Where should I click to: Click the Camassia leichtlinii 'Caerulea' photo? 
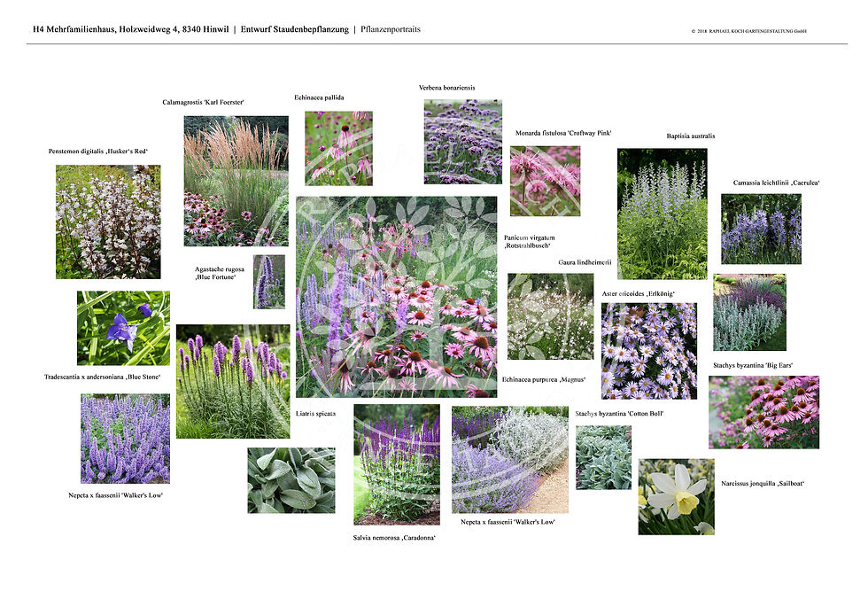(x=761, y=229)
